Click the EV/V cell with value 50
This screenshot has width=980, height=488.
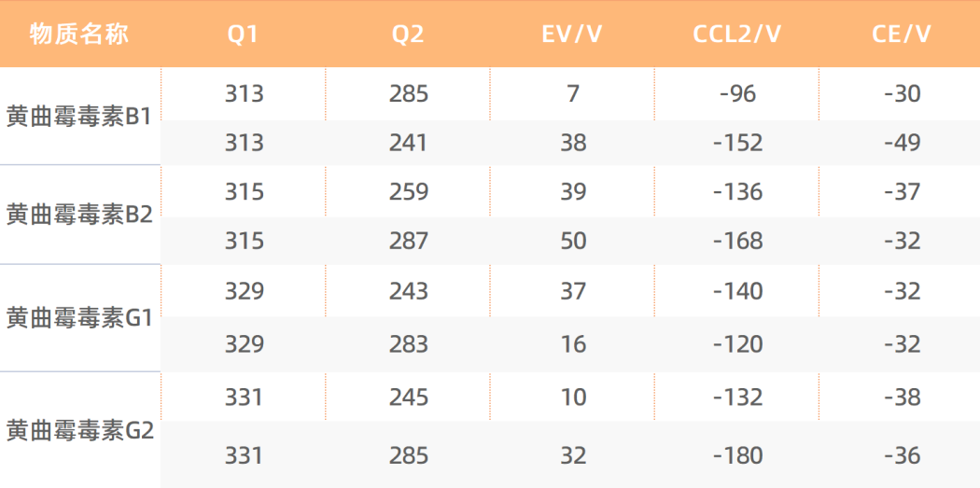pyautogui.click(x=572, y=241)
